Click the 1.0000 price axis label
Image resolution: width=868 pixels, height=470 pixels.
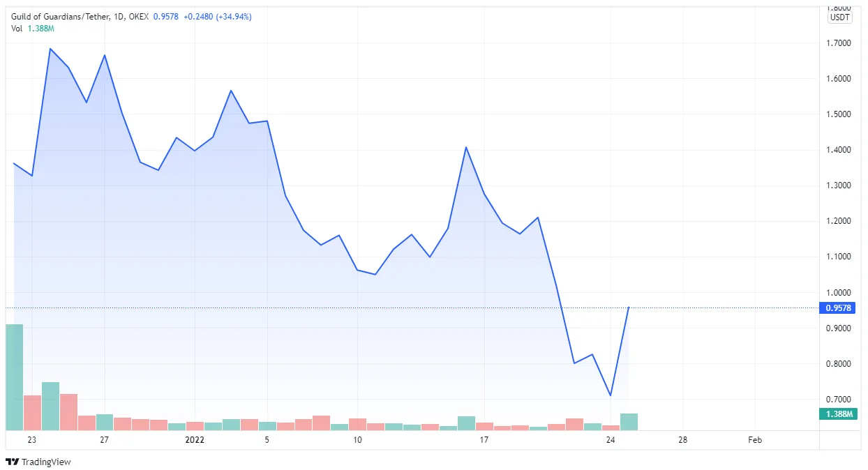pos(838,293)
